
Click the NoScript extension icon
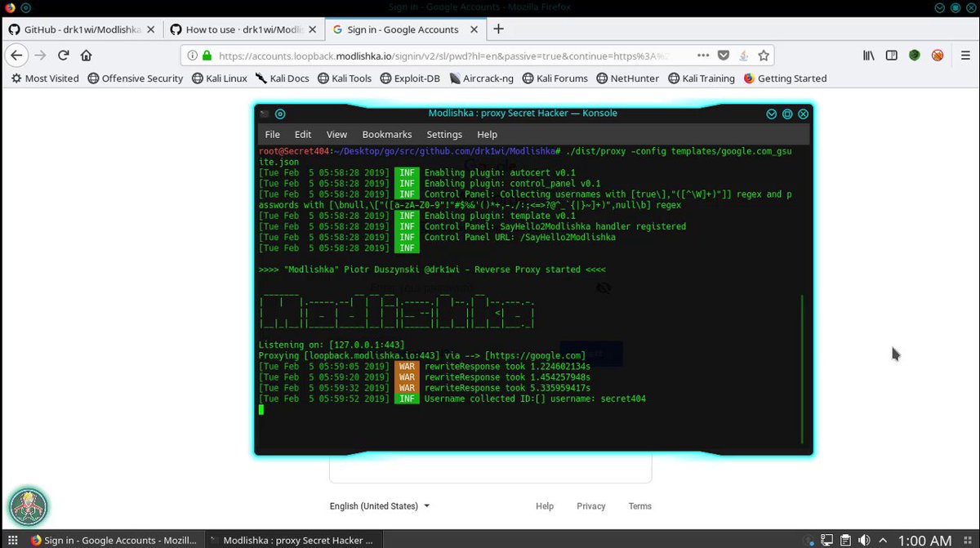tap(938, 56)
